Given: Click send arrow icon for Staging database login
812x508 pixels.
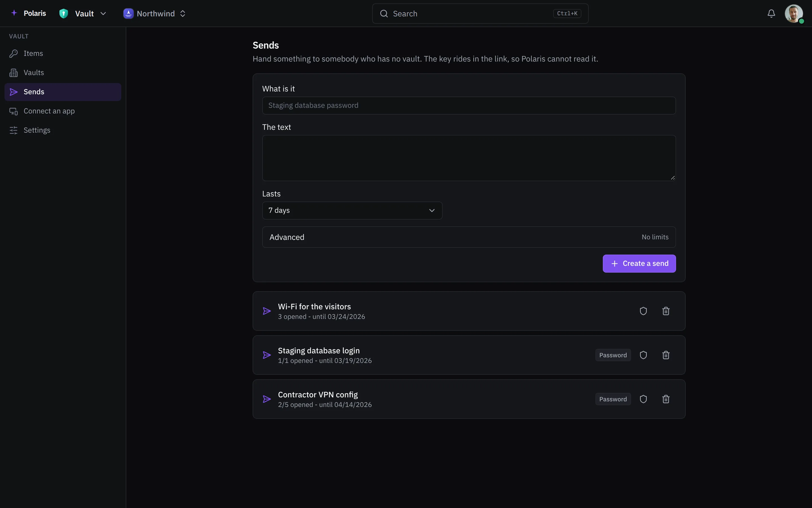Looking at the screenshot, I should [x=266, y=355].
